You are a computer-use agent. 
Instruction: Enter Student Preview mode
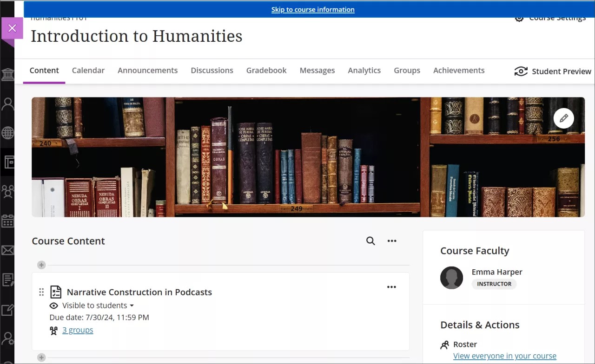(552, 71)
